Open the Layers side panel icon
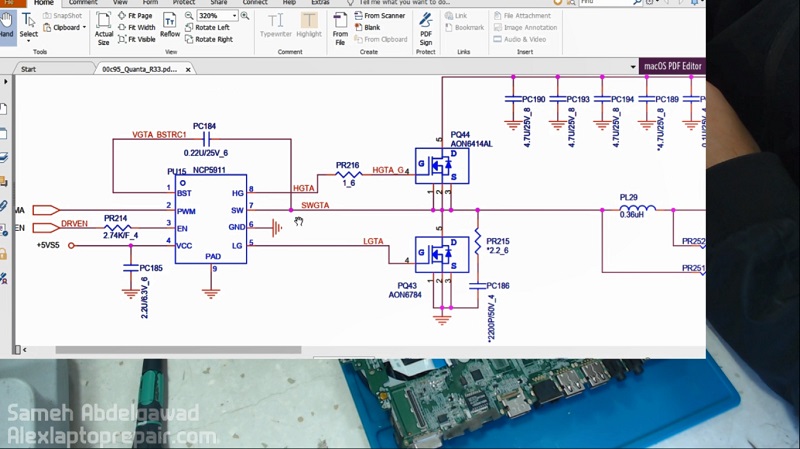 (x=4, y=158)
